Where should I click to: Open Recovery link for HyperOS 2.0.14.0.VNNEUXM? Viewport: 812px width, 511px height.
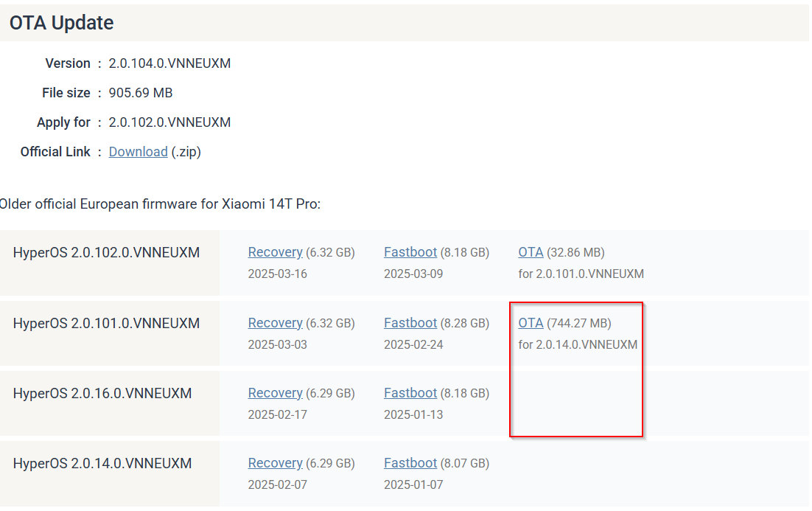coord(275,463)
